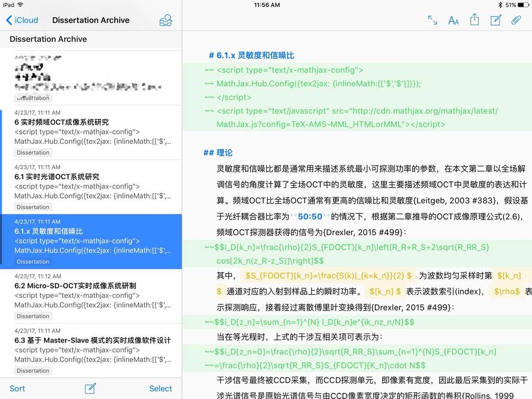Screen dimensions: 532x399
Task: Tap the cdn.mathjax.org script src line
Action: click(x=357, y=111)
